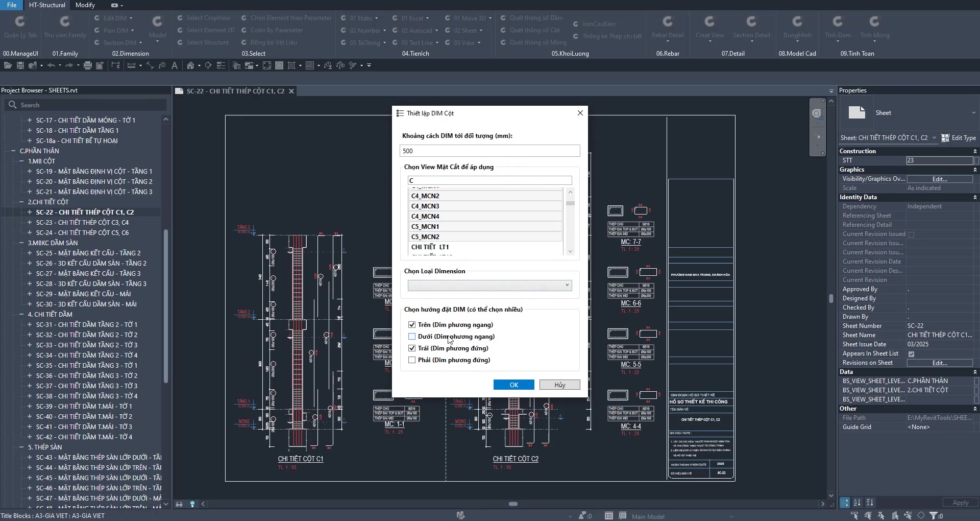Viewport: 980px width, 521px height.
Task: Click the selection filter funnel icon in status bar
Action: (x=934, y=516)
